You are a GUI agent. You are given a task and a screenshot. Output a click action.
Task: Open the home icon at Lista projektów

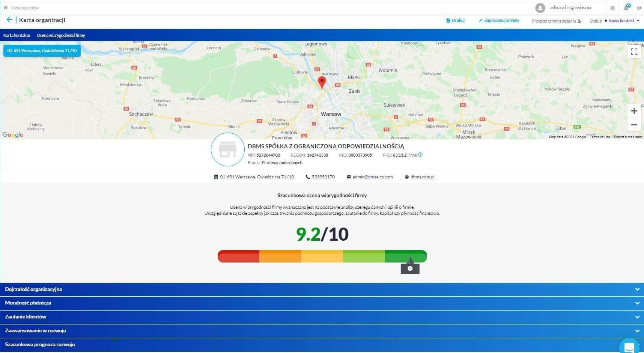6,8
